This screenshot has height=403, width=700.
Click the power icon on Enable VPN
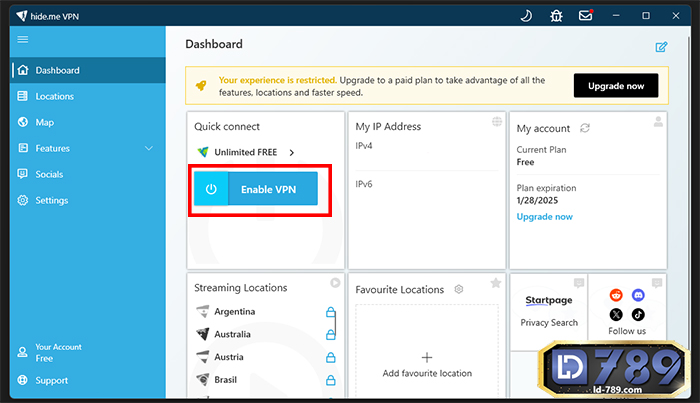211,189
